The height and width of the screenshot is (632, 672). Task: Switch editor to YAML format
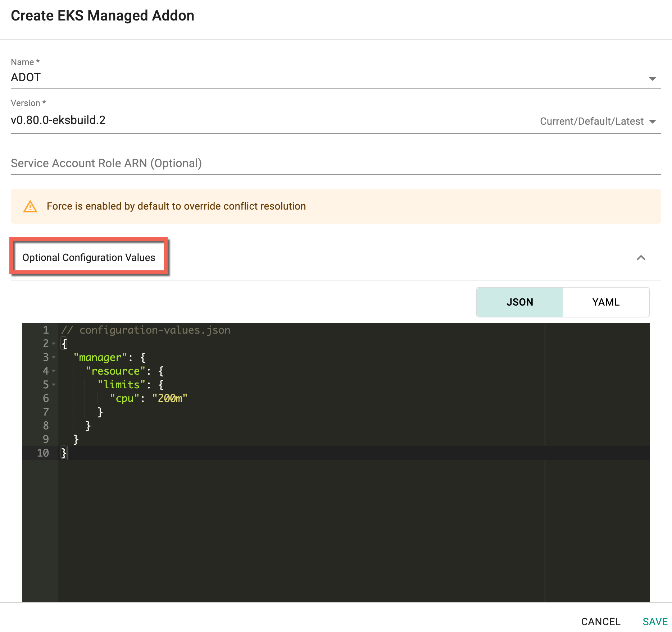pos(606,302)
